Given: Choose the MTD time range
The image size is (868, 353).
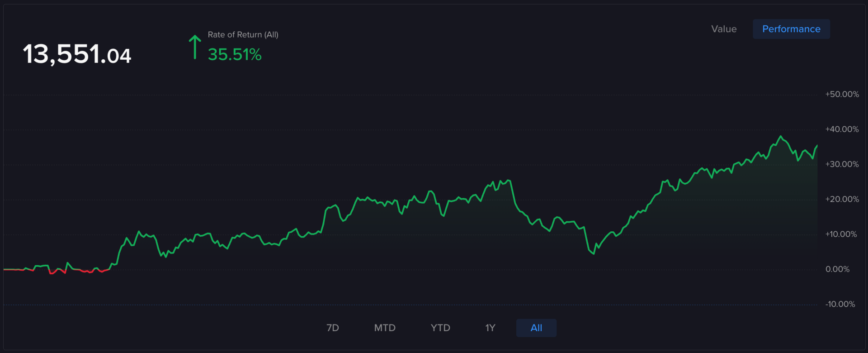Looking at the screenshot, I should click(385, 328).
